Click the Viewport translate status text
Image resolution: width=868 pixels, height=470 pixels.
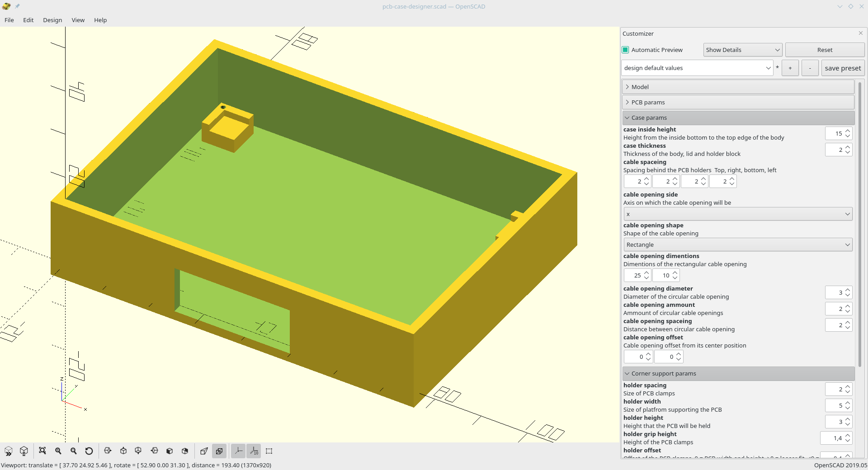click(x=136, y=465)
